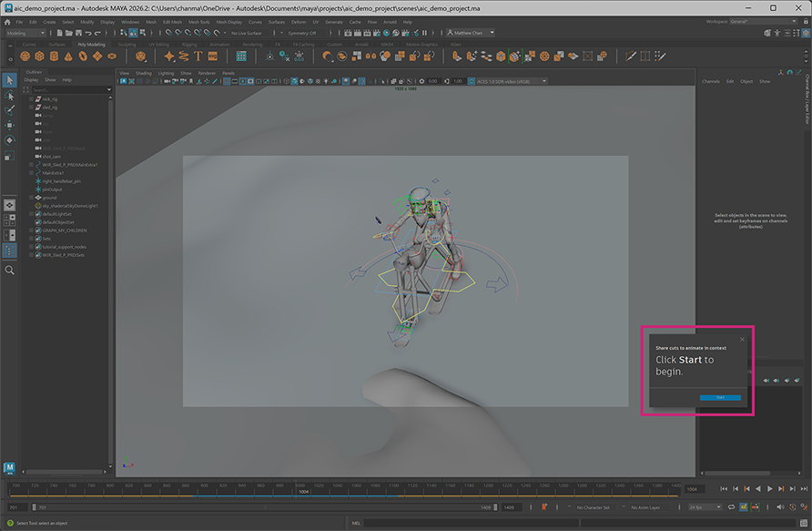Select the 3D Type tool on the shelf

point(198,56)
